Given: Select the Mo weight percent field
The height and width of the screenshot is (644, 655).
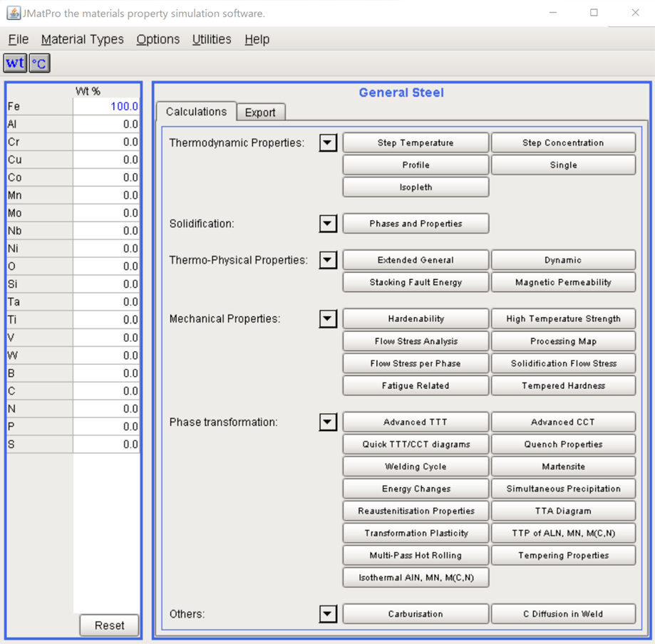Looking at the screenshot, I should [106, 213].
